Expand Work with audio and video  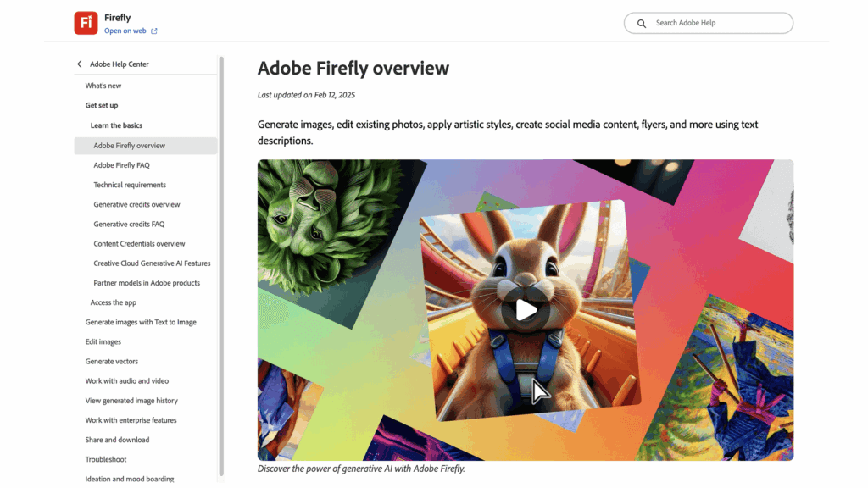127,381
